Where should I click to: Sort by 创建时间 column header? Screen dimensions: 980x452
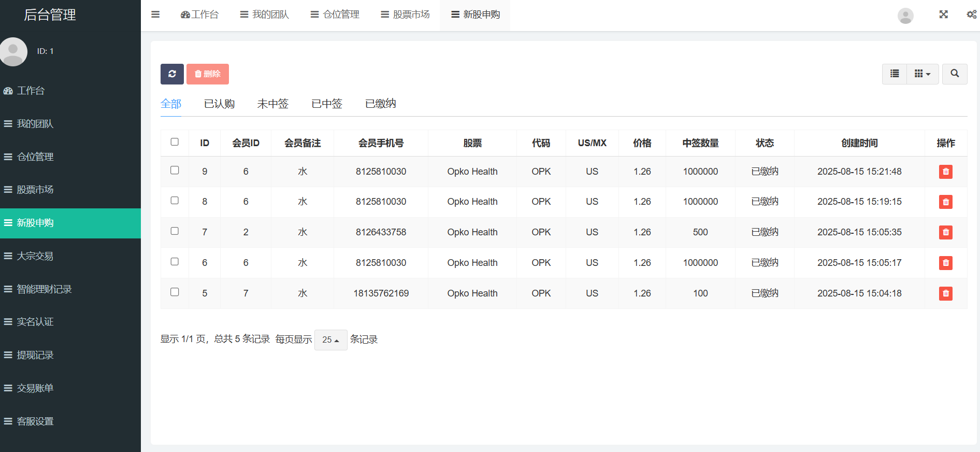click(859, 143)
